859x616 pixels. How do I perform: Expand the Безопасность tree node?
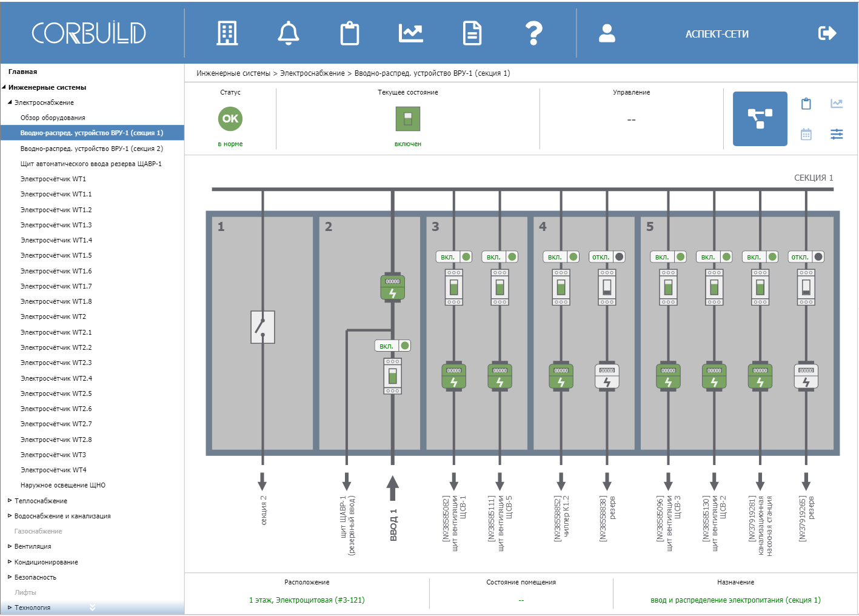coord(10,577)
